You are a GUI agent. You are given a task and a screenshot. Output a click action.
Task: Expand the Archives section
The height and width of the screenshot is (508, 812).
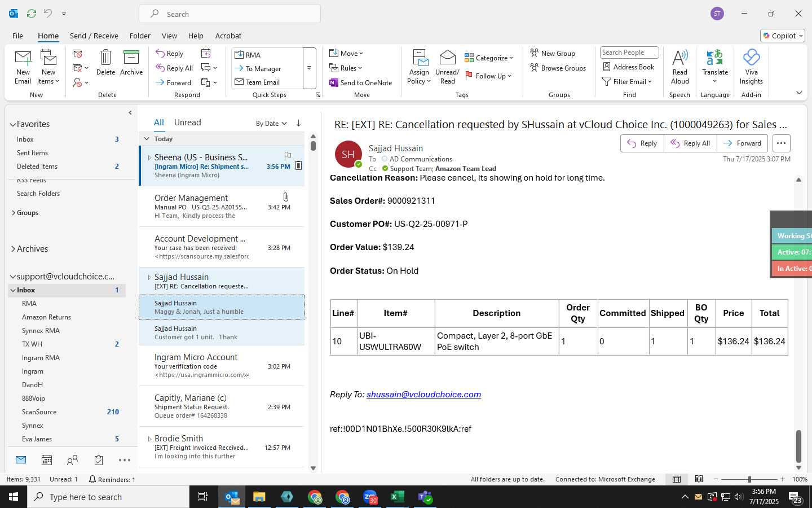(x=14, y=249)
